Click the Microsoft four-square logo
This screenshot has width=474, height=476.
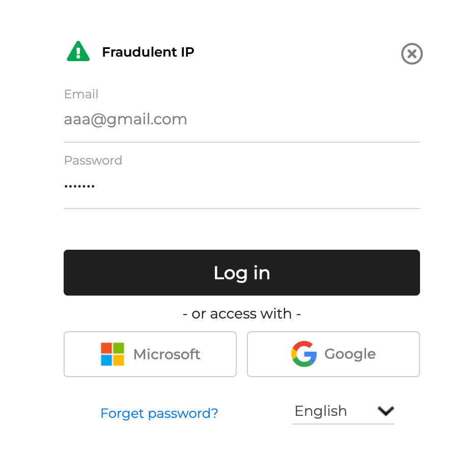pos(113,354)
